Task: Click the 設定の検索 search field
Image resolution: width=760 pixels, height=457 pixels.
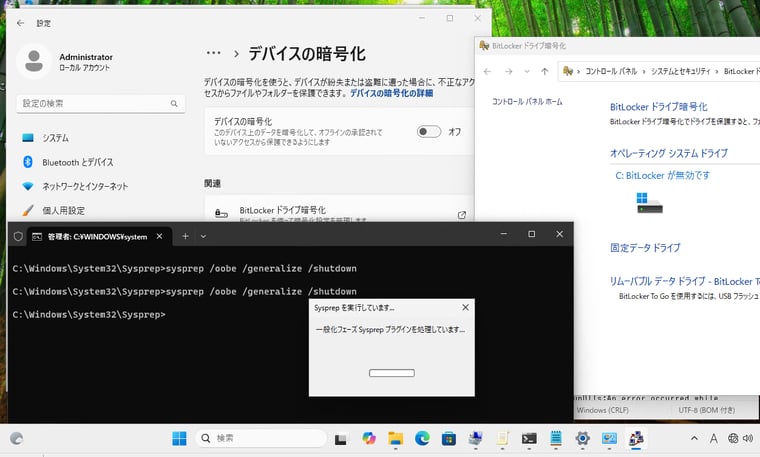Action: click(101, 104)
